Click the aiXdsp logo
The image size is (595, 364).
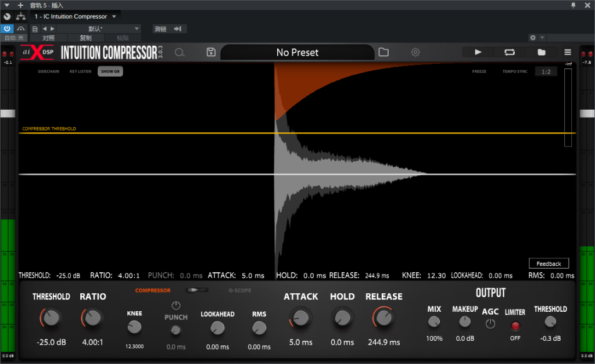tap(38, 52)
